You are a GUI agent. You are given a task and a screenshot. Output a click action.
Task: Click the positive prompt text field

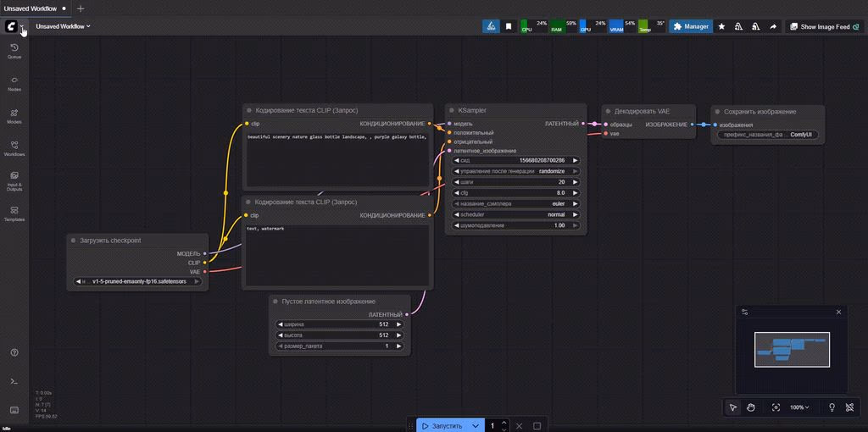coord(337,157)
